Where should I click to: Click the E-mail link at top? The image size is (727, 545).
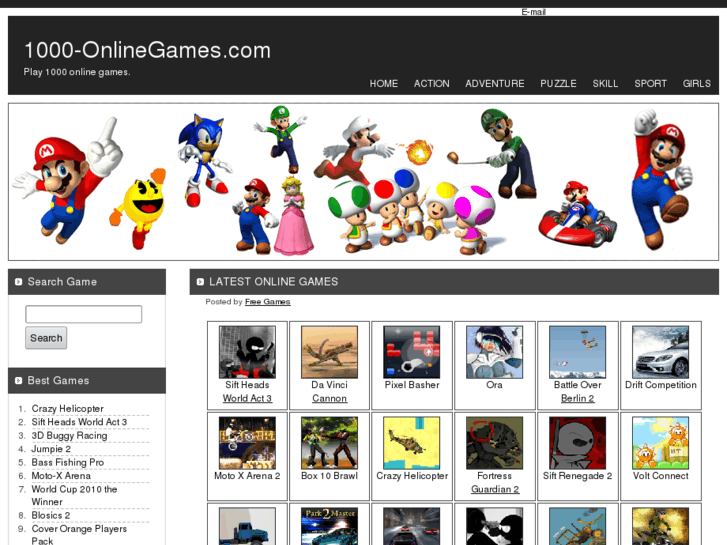(x=533, y=12)
